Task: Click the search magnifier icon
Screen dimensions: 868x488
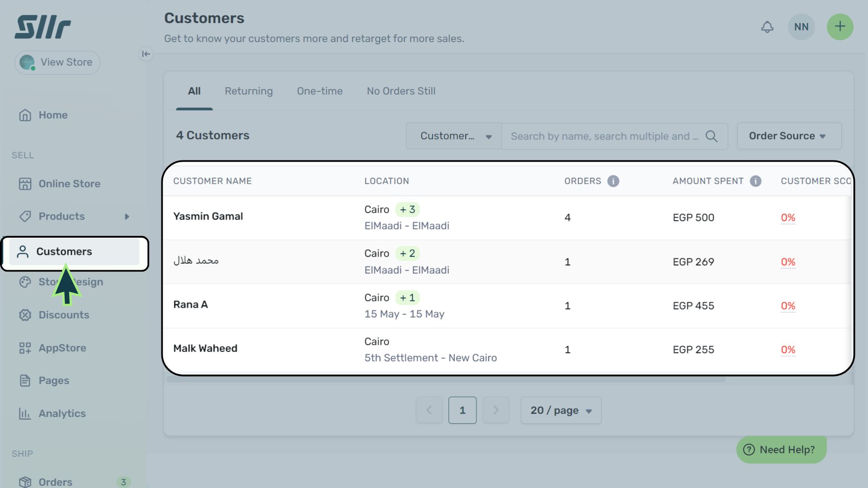Action: (x=712, y=136)
